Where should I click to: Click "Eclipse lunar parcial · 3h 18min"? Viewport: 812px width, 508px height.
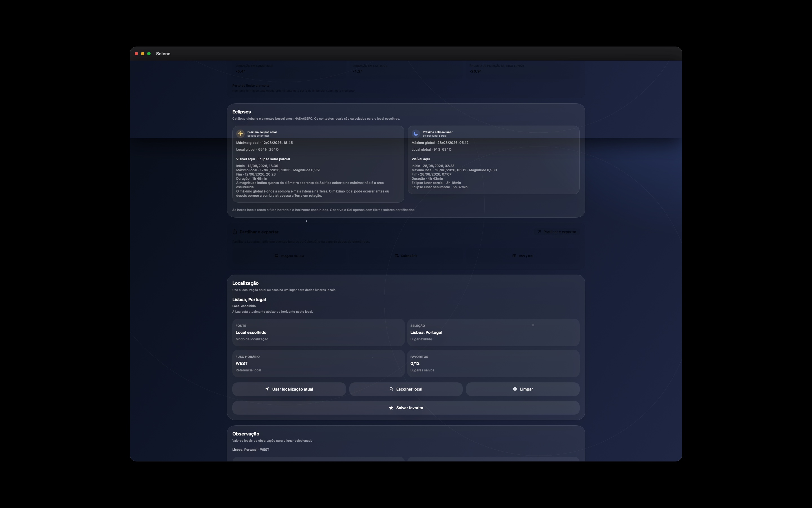[x=436, y=183]
